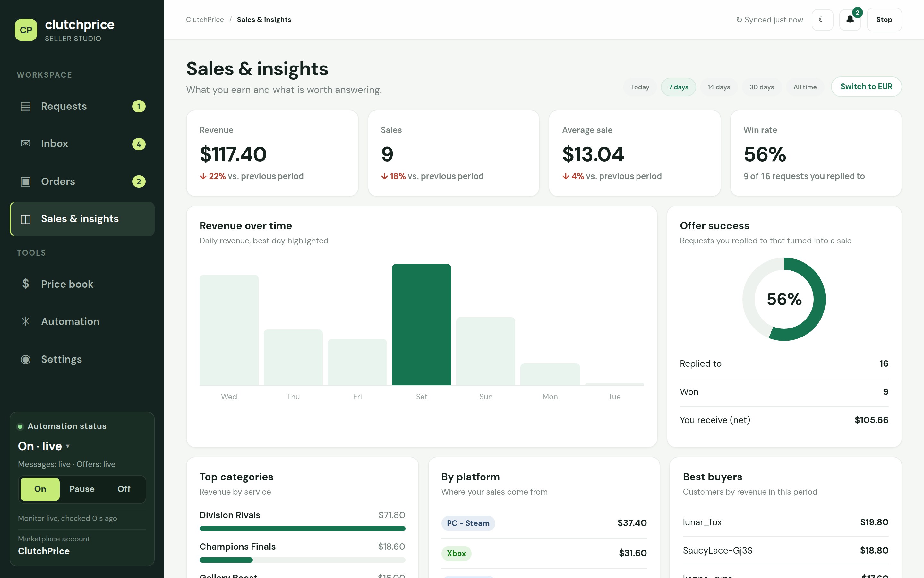This screenshot has height=578, width=924.
Task: Click the SaucyLace-Gj3S buyer row
Action: tap(785, 550)
